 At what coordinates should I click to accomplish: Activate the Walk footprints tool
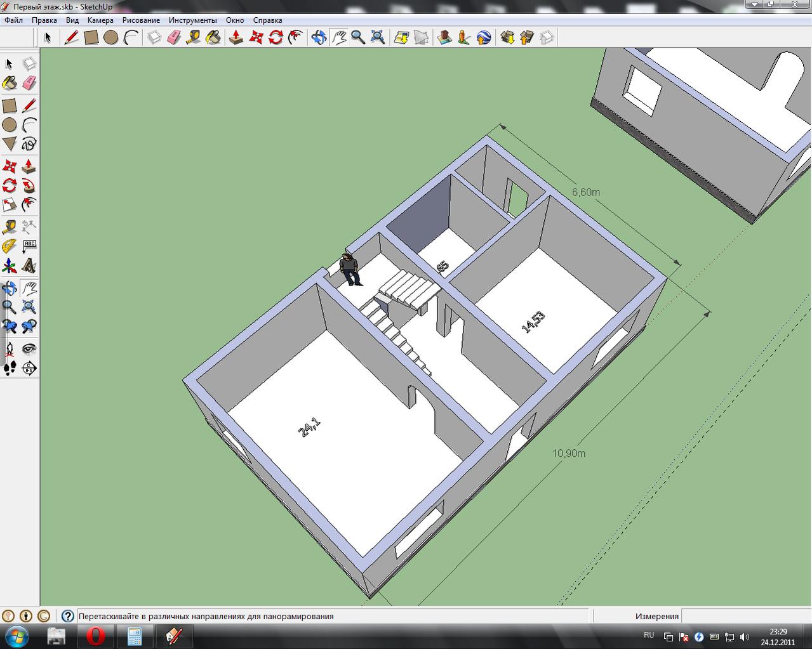pyautogui.click(x=10, y=368)
